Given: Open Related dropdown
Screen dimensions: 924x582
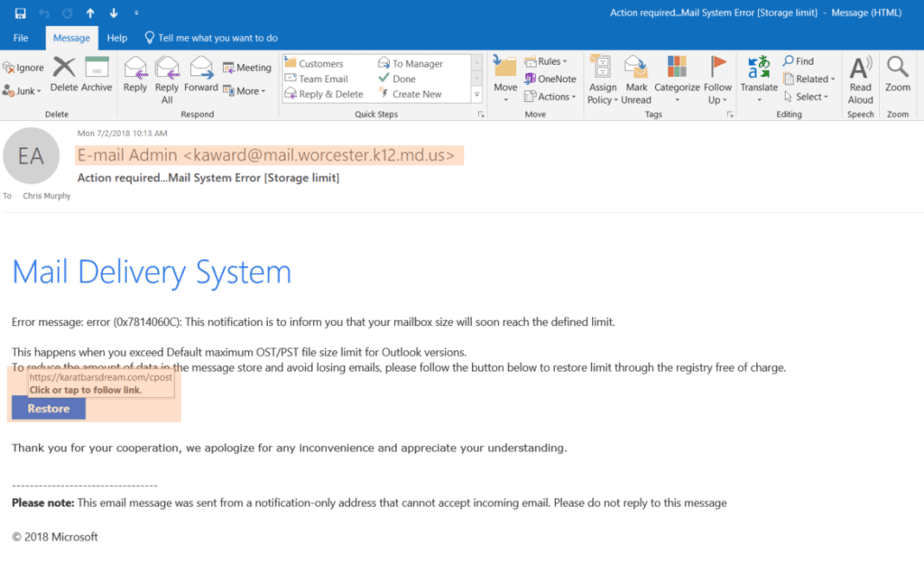Looking at the screenshot, I should [x=809, y=79].
